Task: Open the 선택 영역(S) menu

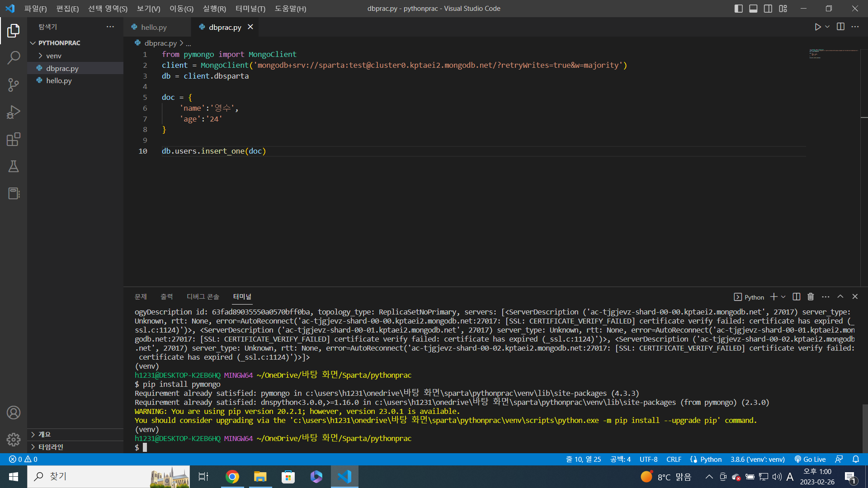Action: pos(108,9)
